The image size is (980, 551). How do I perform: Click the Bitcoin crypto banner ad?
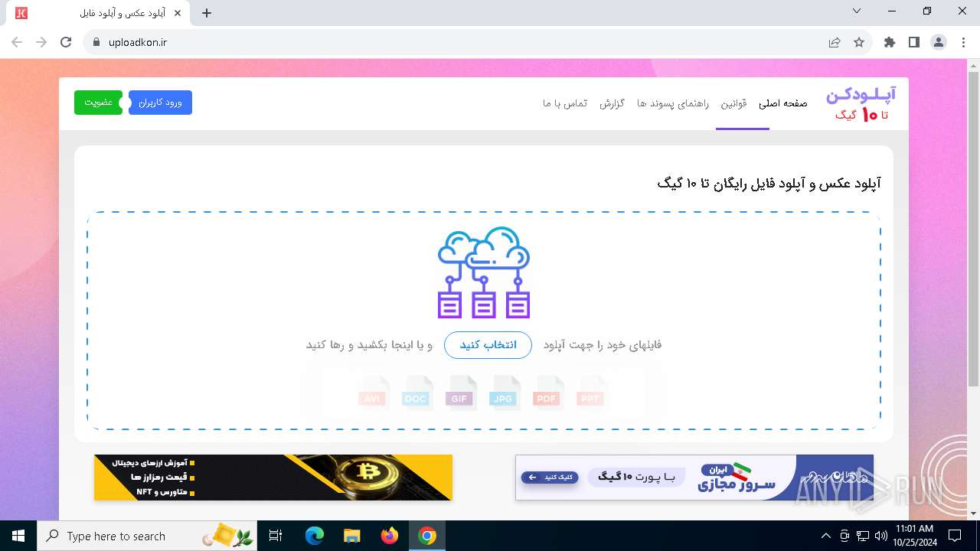point(273,478)
